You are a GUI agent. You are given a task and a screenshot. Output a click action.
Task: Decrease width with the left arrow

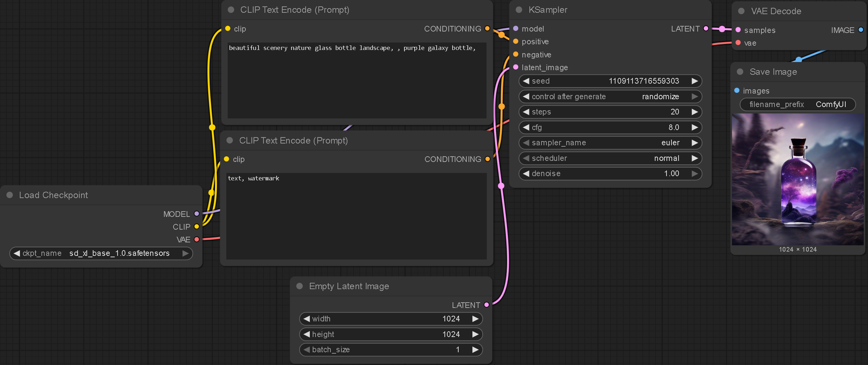(x=306, y=319)
